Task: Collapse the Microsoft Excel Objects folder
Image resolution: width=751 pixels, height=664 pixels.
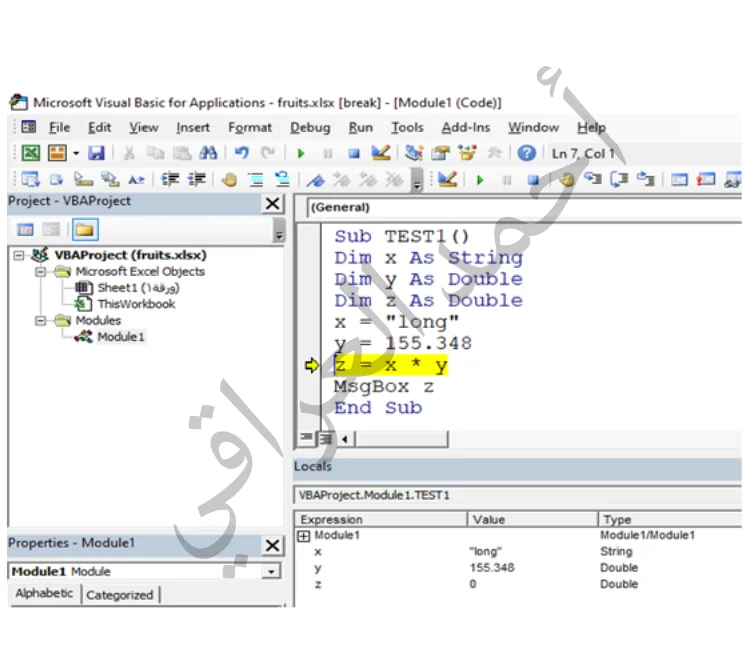Action: coord(41,272)
